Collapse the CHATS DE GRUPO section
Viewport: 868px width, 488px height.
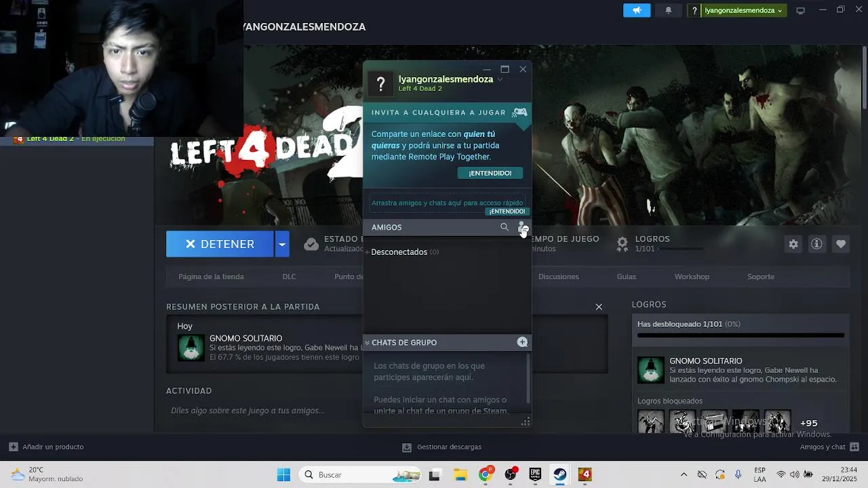367,342
